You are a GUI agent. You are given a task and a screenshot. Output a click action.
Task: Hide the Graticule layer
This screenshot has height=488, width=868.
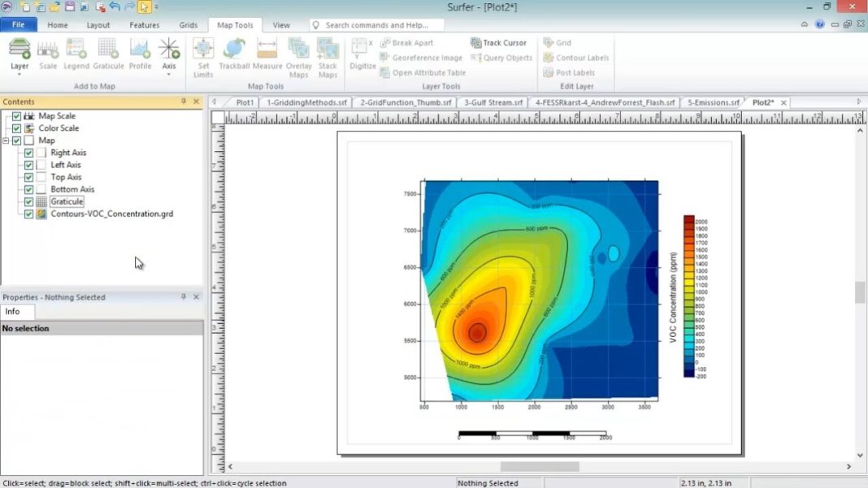29,201
